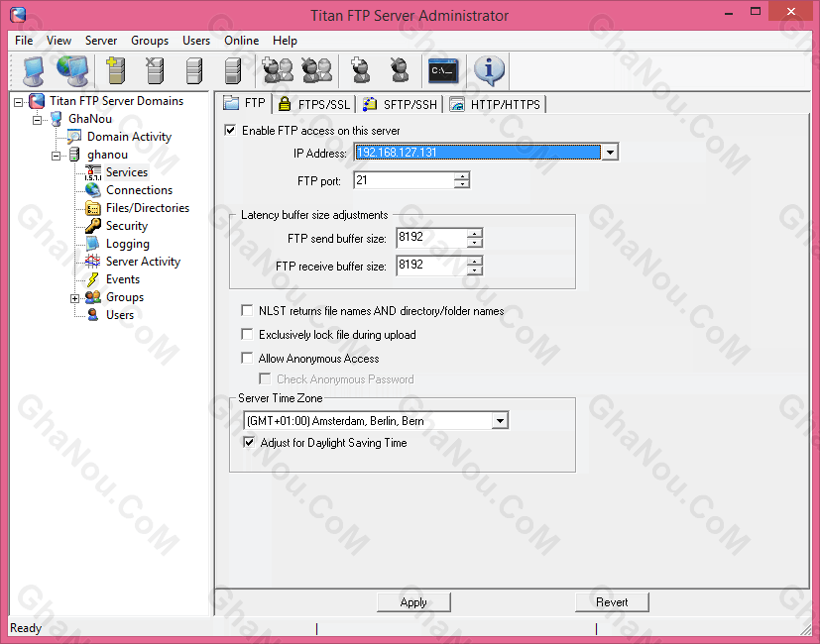Viewport: 820px width, 644px height.
Task: Click the Services tree icon
Action: coord(93,172)
